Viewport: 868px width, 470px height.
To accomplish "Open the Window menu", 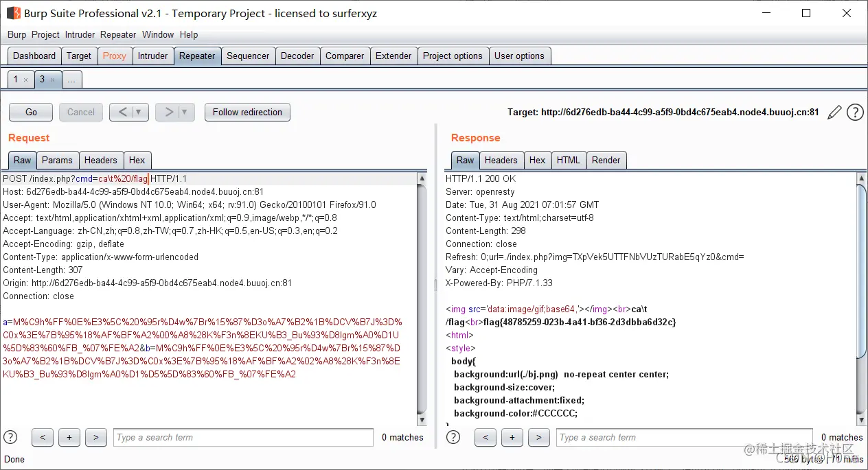I will (158, 34).
